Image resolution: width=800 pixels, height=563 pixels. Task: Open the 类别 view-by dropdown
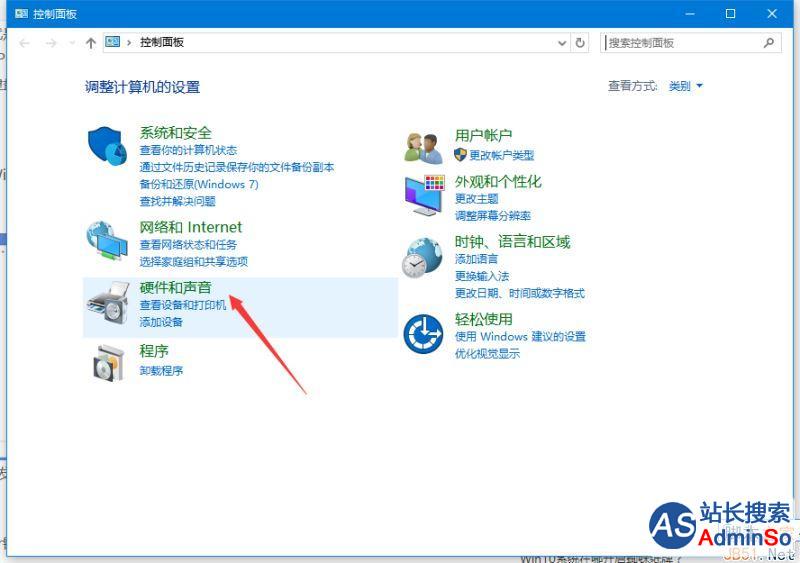pyautogui.click(x=686, y=86)
